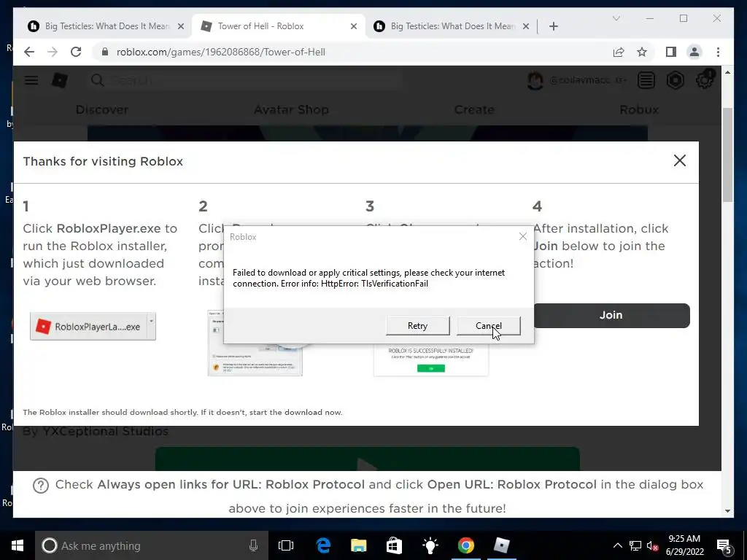The height and width of the screenshot is (560, 747).
Task: Open the Chrome profile icon
Action: tap(694, 52)
